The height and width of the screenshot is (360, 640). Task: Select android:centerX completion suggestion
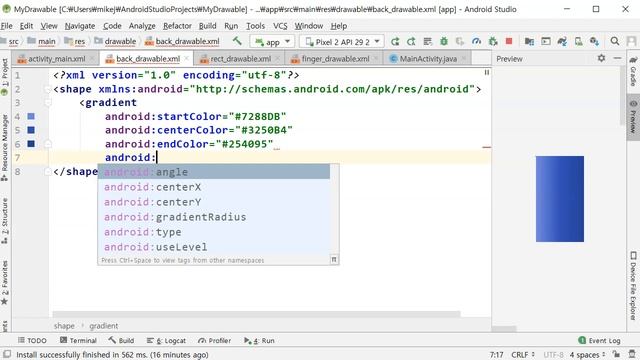213,187
